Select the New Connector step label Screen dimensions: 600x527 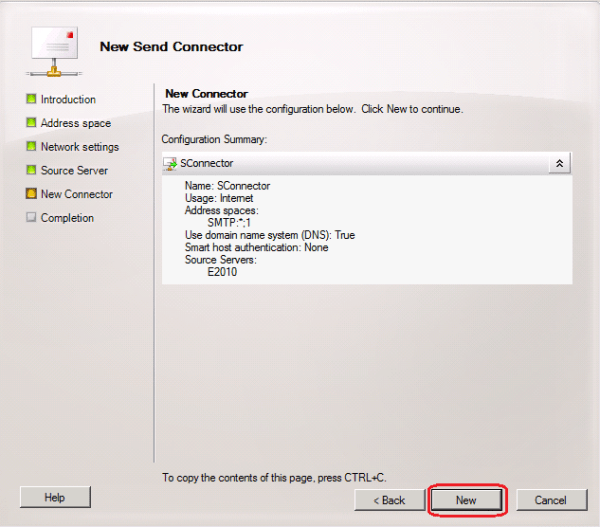(77, 194)
